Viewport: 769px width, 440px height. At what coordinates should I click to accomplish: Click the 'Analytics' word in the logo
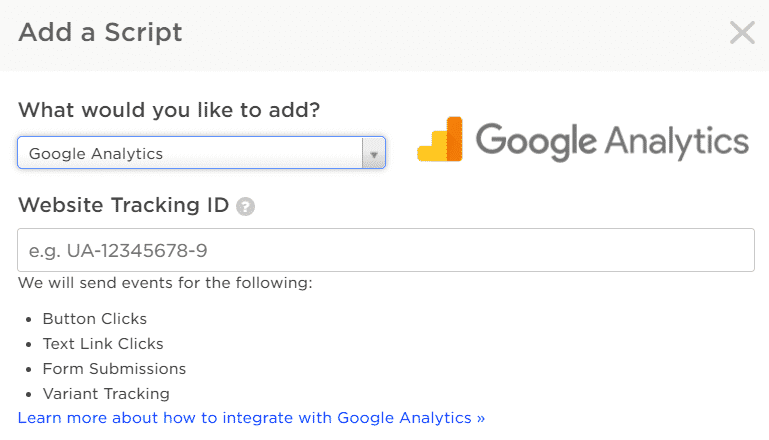coord(677,142)
